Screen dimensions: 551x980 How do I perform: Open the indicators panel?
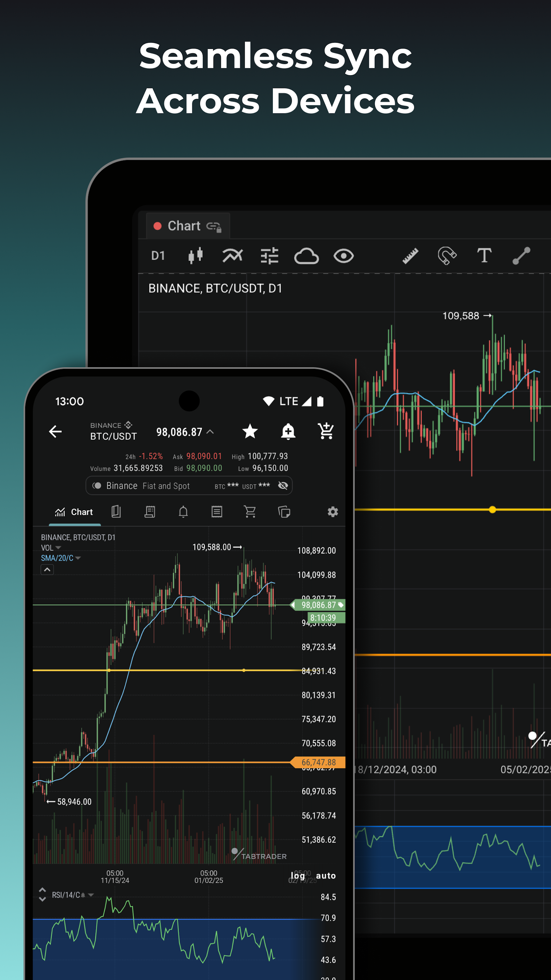(x=232, y=256)
